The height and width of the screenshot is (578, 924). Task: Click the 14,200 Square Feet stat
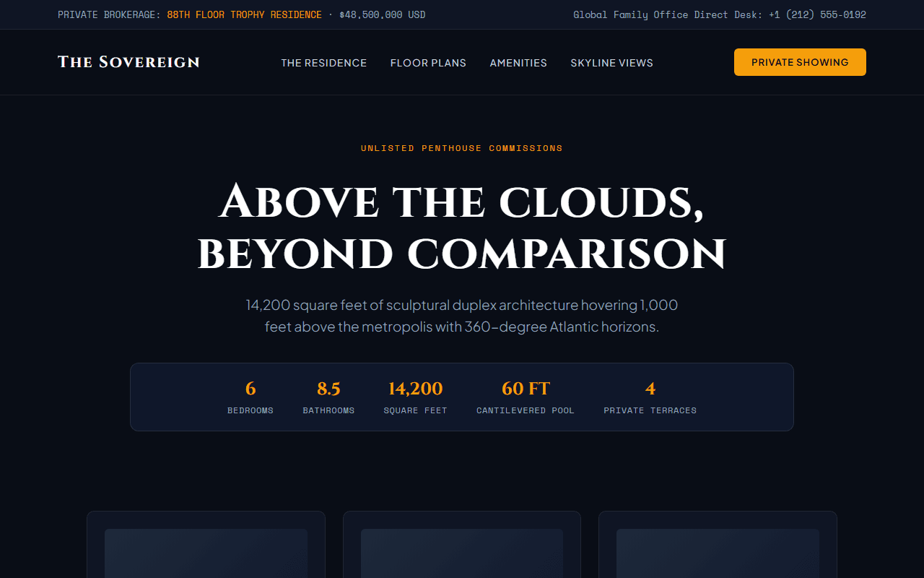click(415, 397)
